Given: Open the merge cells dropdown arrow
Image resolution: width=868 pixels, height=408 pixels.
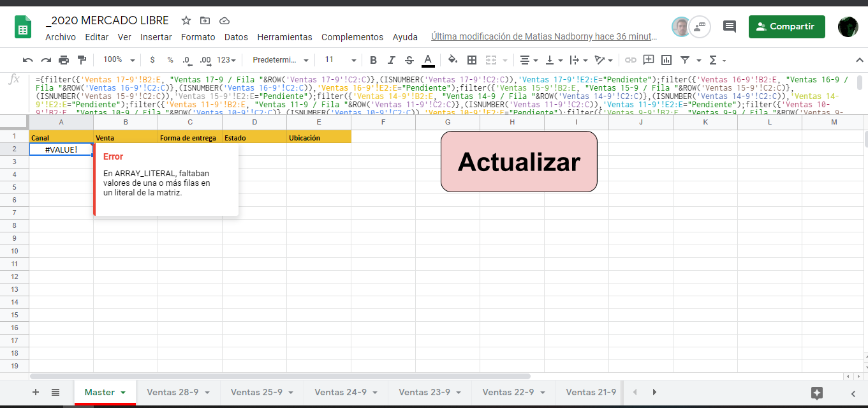Looking at the screenshot, I should pyautogui.click(x=505, y=60).
